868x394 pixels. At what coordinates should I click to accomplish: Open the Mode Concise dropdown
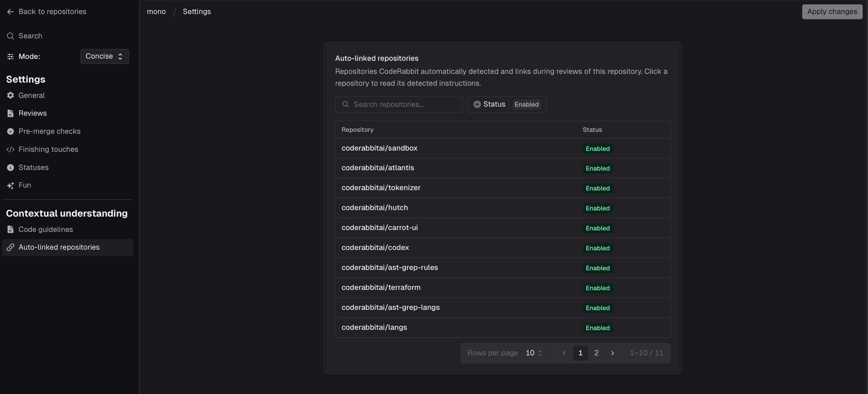[x=104, y=56]
